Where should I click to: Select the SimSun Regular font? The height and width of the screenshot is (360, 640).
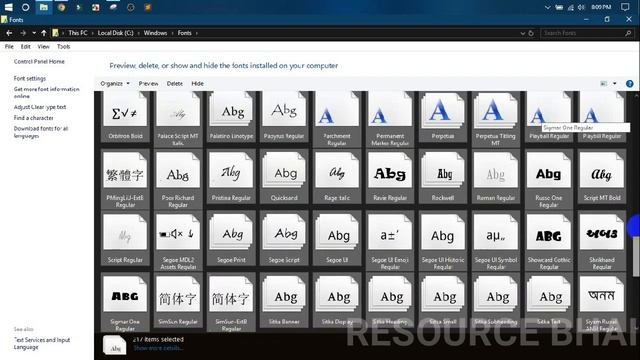click(x=178, y=300)
